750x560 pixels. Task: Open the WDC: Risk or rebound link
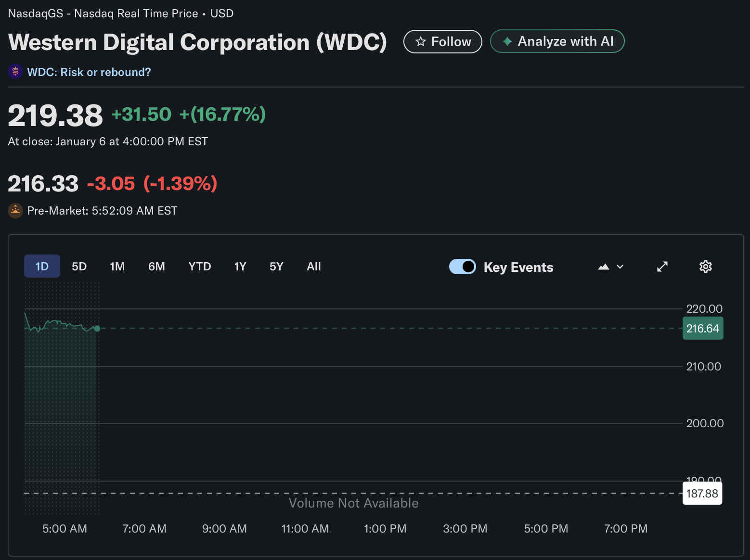click(89, 72)
